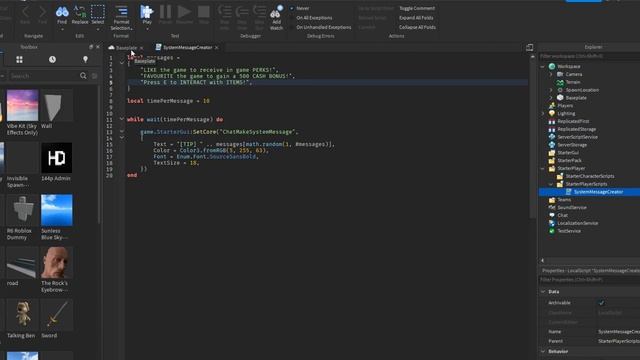Open Toolbox marketplace grid tab
The width and height of the screenshot is (640, 360).
click(x=19, y=60)
